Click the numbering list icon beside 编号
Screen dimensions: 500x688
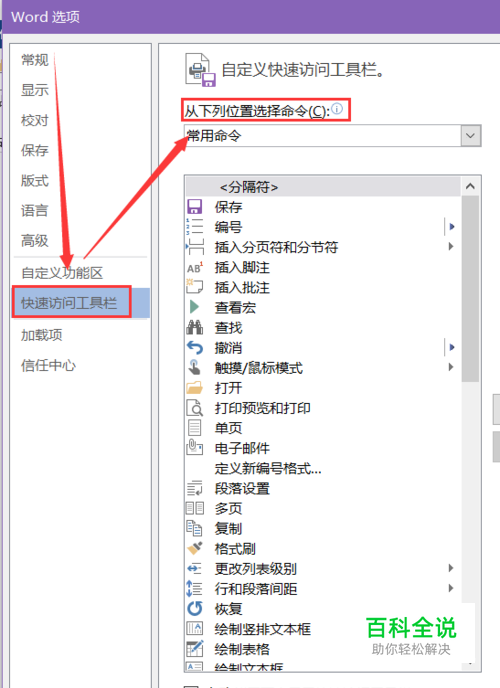tap(194, 227)
